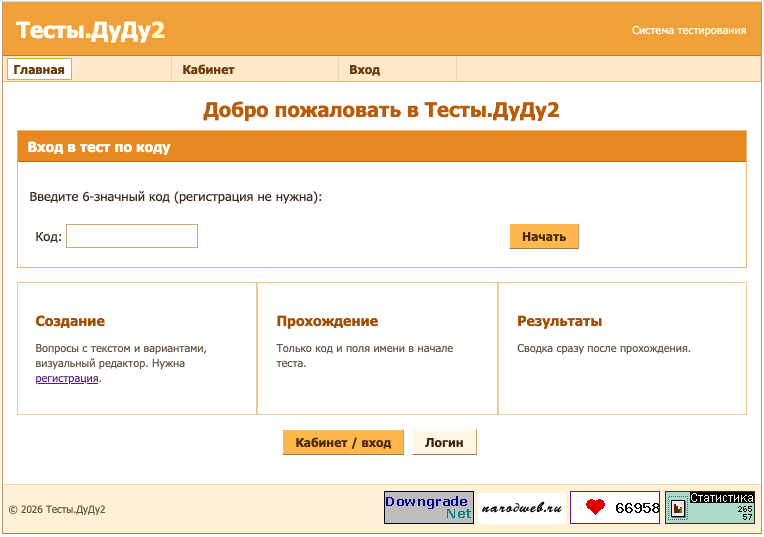Click the Добро пожаловать page heading
The height and width of the screenshot is (537, 764).
coord(381,110)
